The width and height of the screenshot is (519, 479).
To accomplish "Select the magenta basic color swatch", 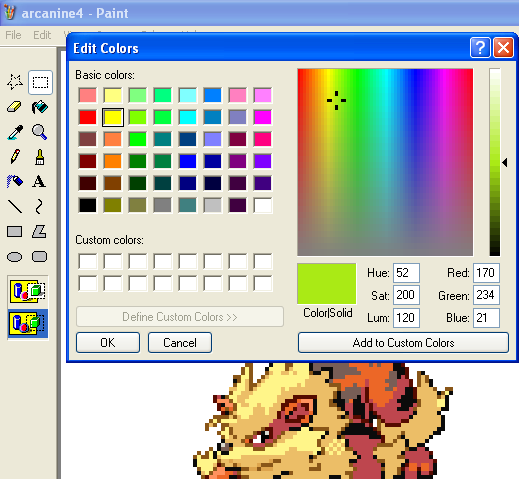I will tap(263, 117).
